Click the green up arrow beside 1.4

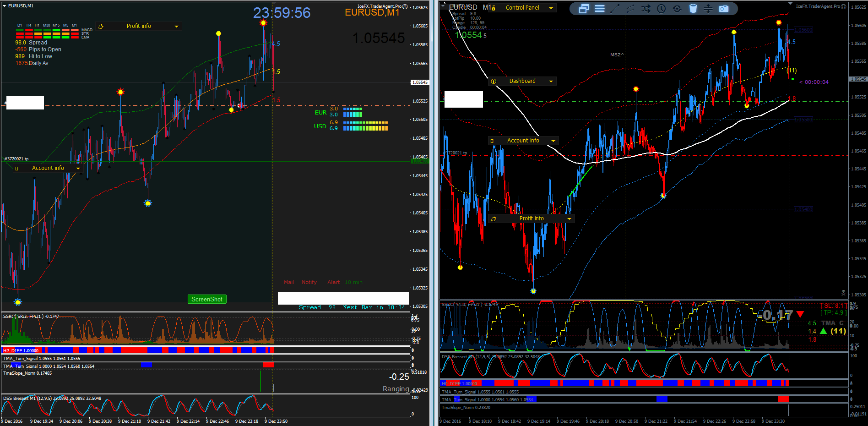(823, 331)
